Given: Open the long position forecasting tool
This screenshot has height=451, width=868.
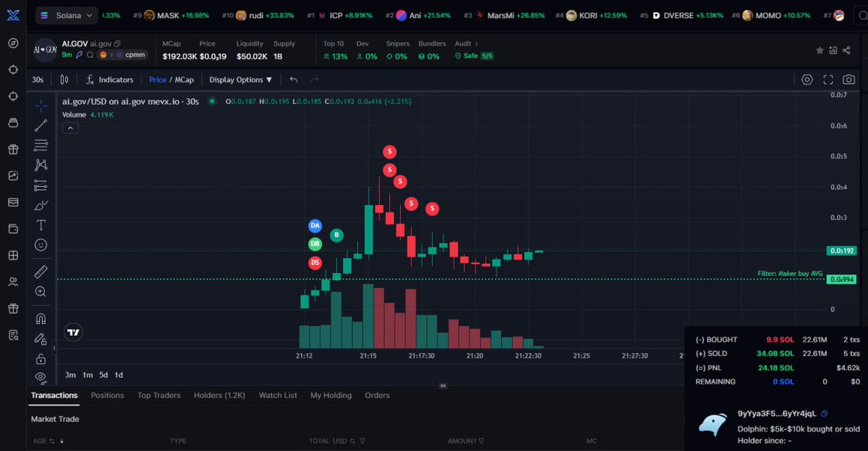Looking at the screenshot, I should click(x=41, y=185).
